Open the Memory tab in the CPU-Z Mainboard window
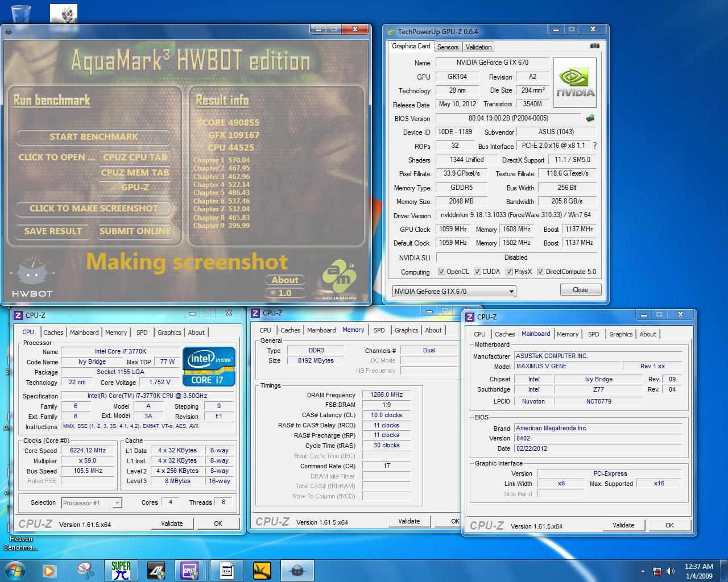Viewport: 728px width, 582px height. click(x=568, y=334)
